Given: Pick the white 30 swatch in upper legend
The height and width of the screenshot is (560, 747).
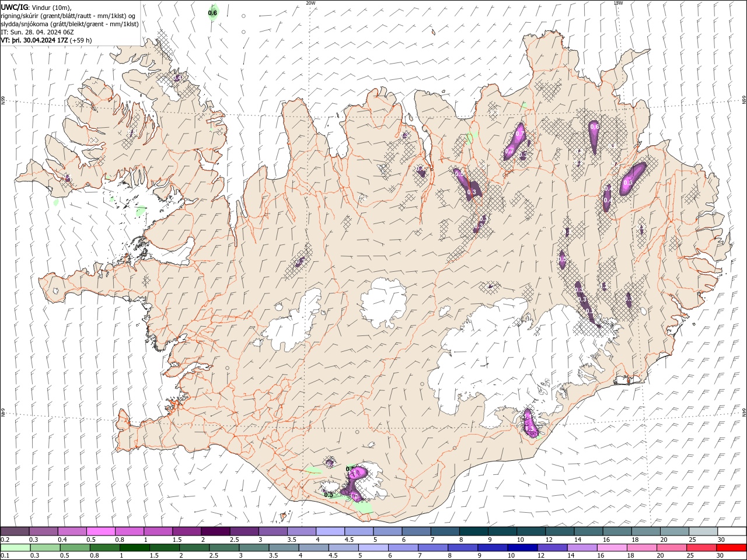Looking at the screenshot, I should [x=731, y=531].
